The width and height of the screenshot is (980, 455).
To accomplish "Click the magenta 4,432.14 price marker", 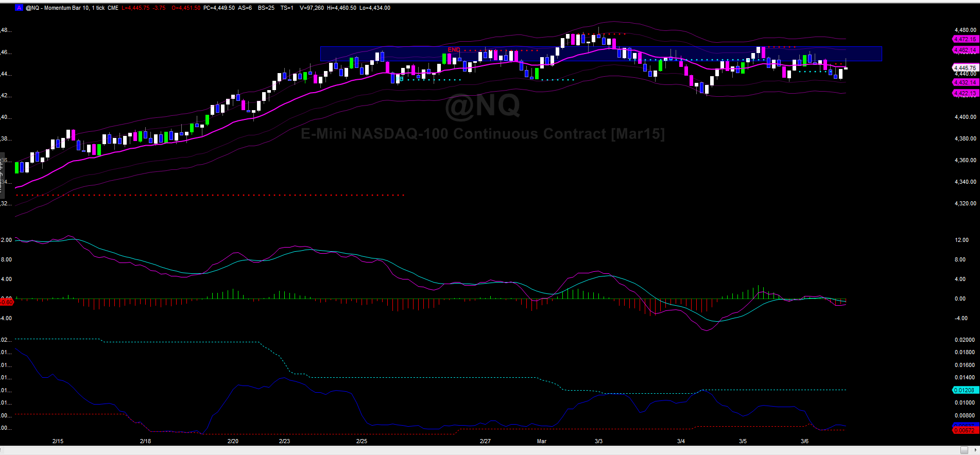I will click(965, 82).
